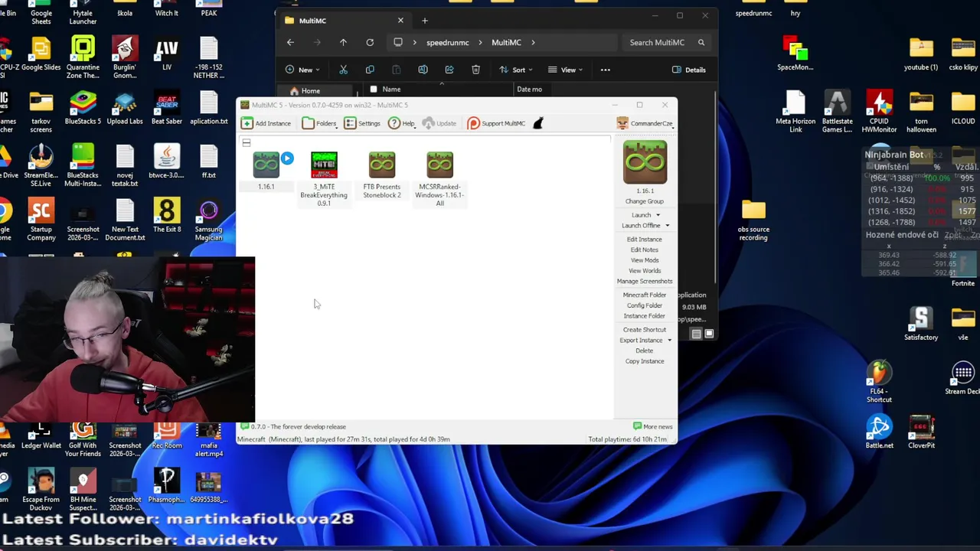Open the Samsung Magician desktop icon
This screenshot has height=551, width=980.
(208, 219)
